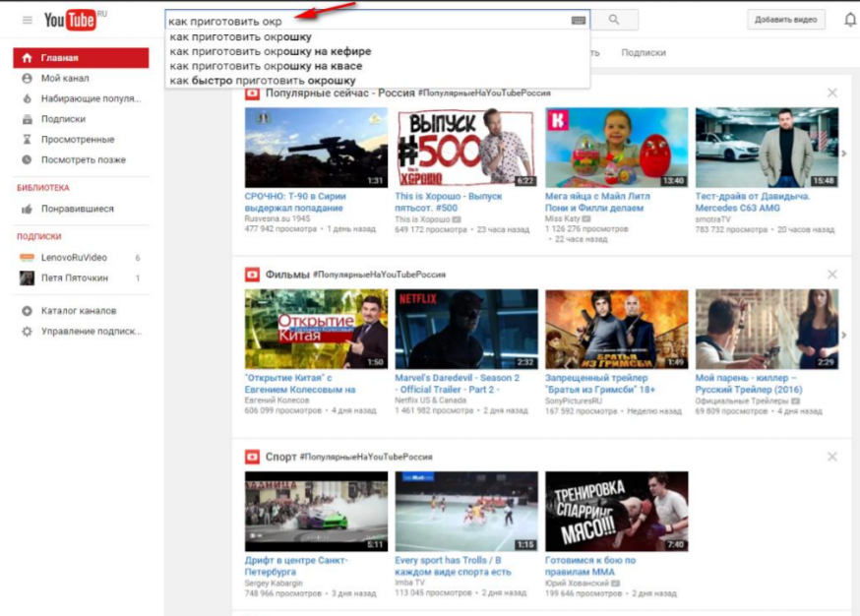
Task: Open the hamburger guide menu icon
Action: (x=28, y=21)
